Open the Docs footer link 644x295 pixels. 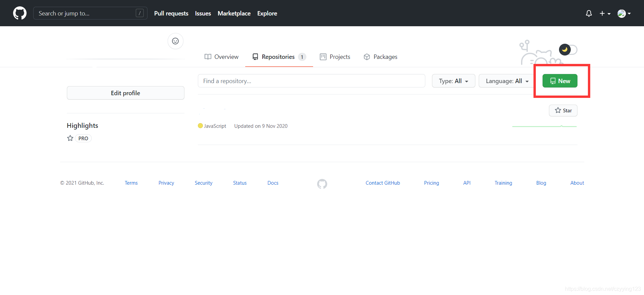(x=273, y=183)
